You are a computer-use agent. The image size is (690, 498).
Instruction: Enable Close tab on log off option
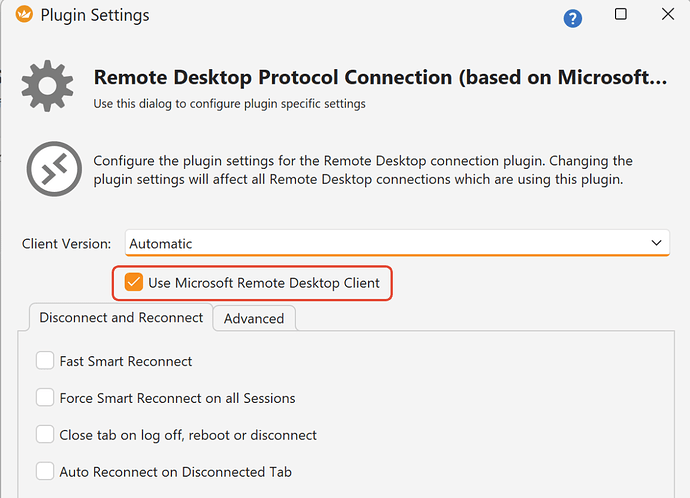(45, 435)
